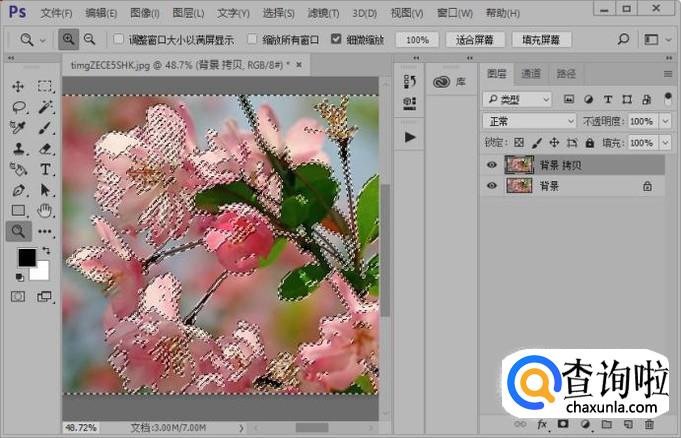
Task: Open the 正常 blend mode dropdown
Action: (x=529, y=121)
